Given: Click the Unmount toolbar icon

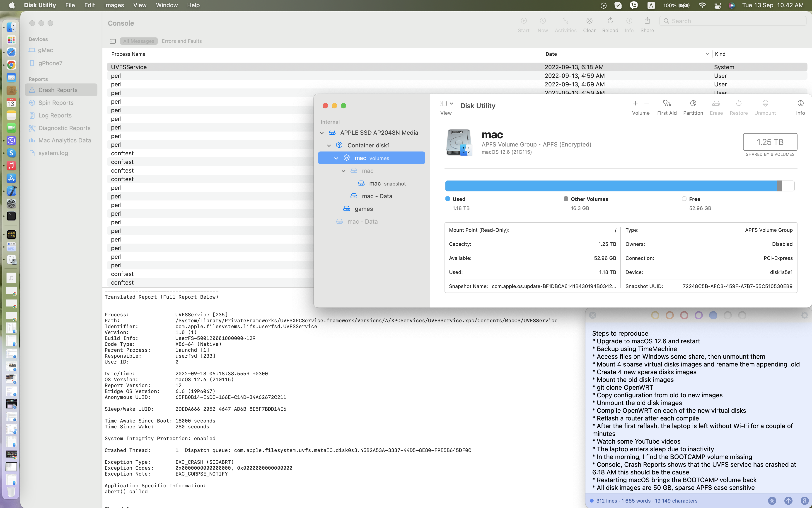Looking at the screenshot, I should [765, 103].
